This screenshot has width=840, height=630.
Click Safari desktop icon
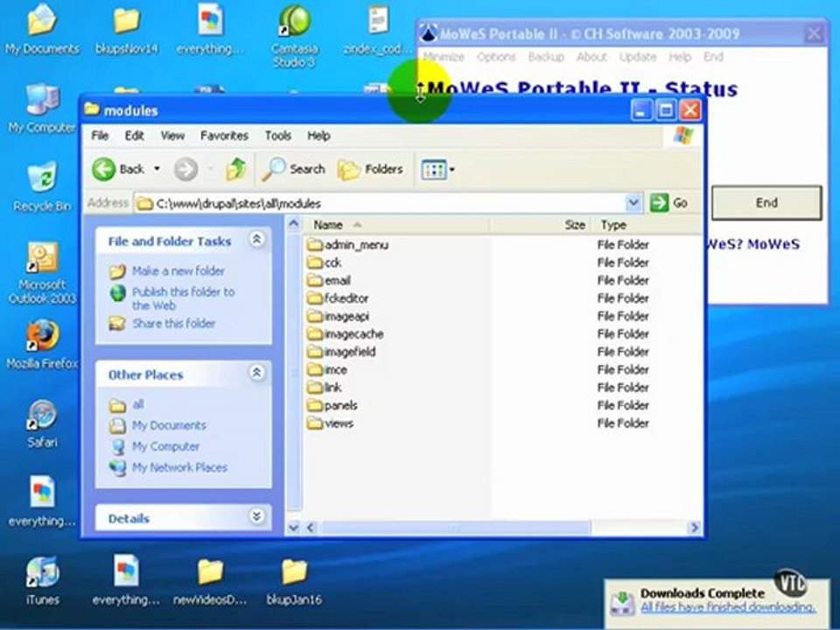[42, 423]
